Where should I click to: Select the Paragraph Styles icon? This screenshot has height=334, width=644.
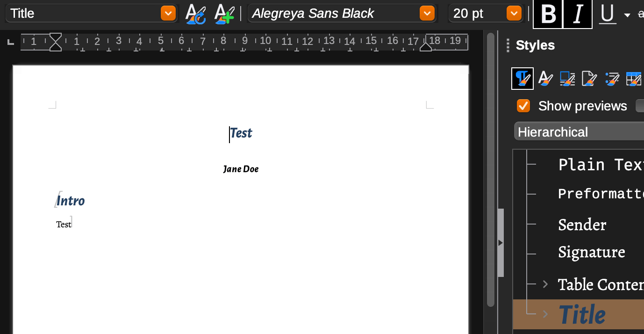522,79
